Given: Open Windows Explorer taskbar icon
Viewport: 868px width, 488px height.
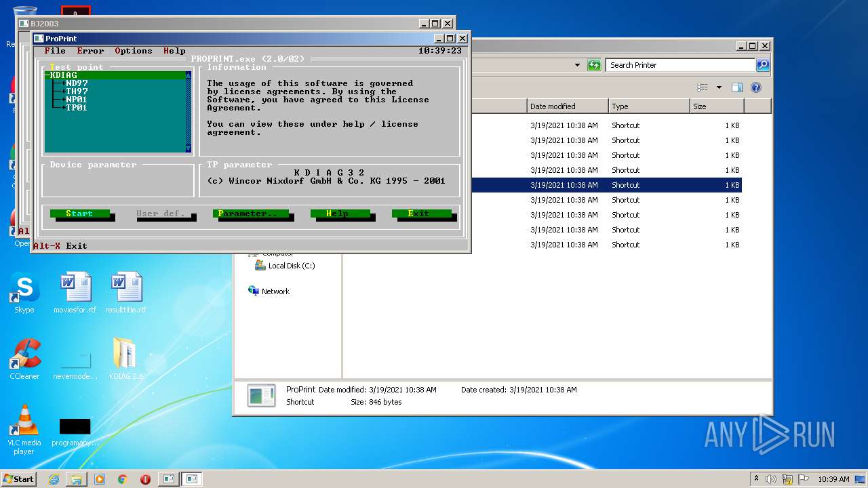Looking at the screenshot, I should pyautogui.click(x=77, y=479).
